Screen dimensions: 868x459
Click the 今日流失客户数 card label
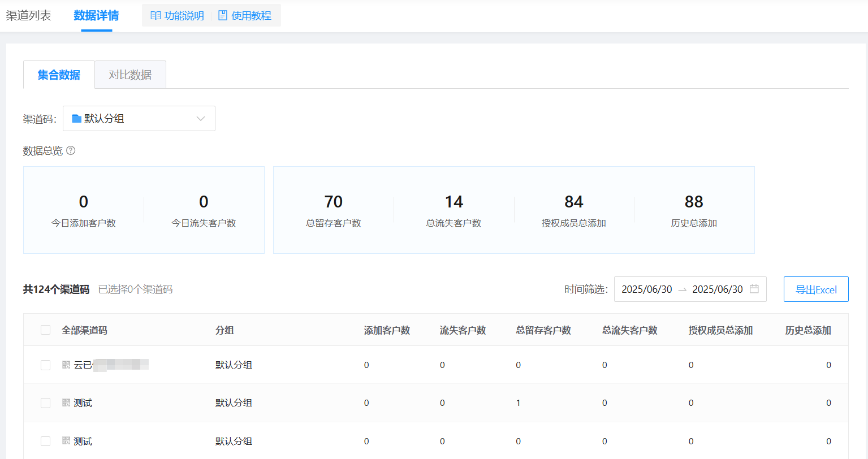[x=204, y=223]
